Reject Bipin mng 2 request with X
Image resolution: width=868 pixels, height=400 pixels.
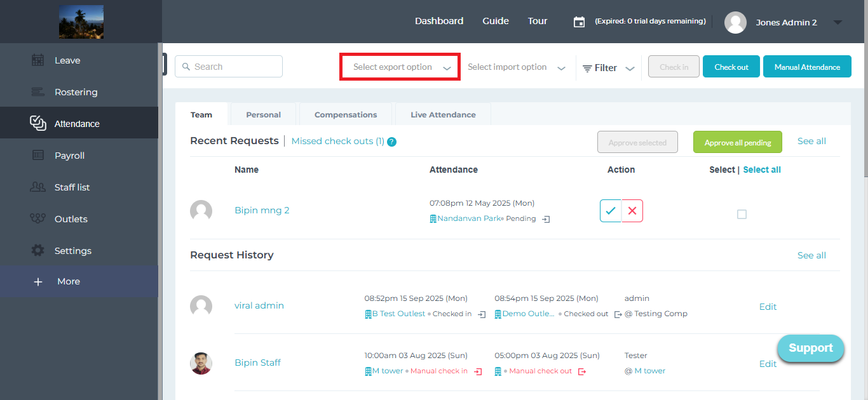(632, 211)
